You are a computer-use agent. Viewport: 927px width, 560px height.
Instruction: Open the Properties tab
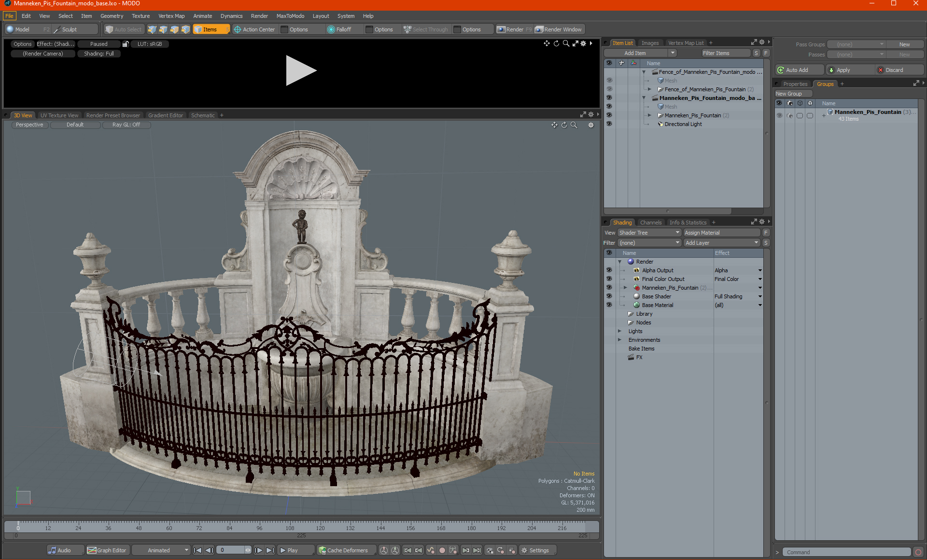795,84
